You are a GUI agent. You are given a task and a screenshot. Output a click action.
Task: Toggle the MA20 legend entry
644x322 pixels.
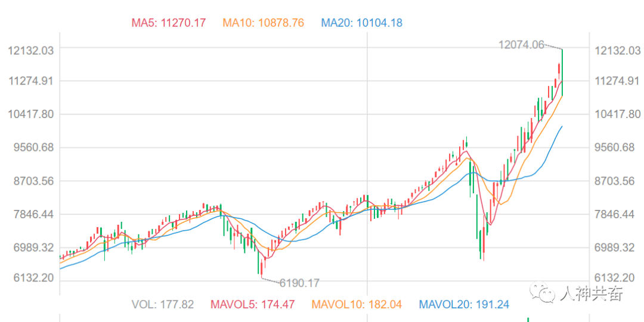point(361,23)
